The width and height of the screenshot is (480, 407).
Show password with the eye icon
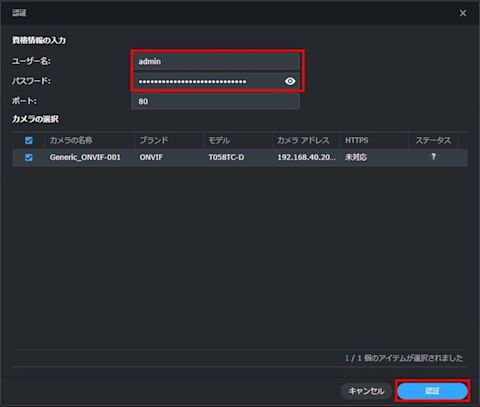pyautogui.click(x=290, y=81)
